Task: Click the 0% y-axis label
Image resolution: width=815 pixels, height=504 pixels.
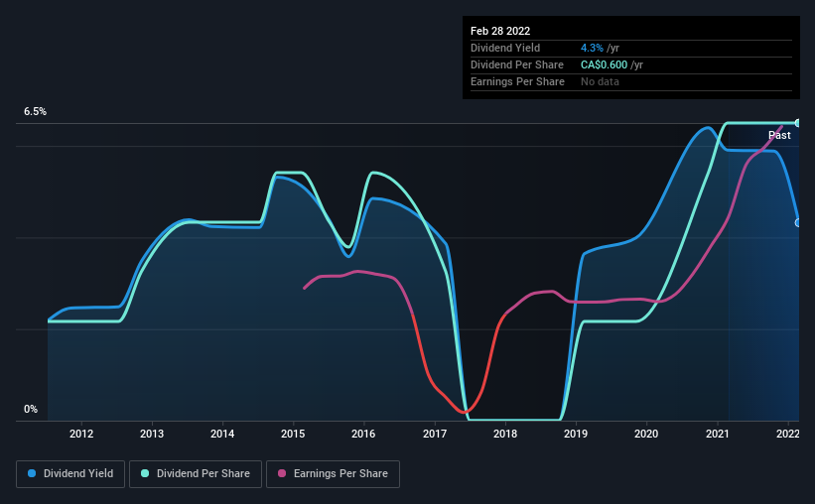Action: pyautogui.click(x=31, y=410)
